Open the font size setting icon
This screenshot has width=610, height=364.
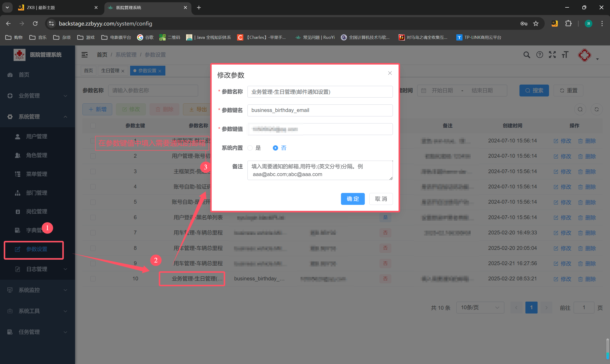click(x=565, y=55)
